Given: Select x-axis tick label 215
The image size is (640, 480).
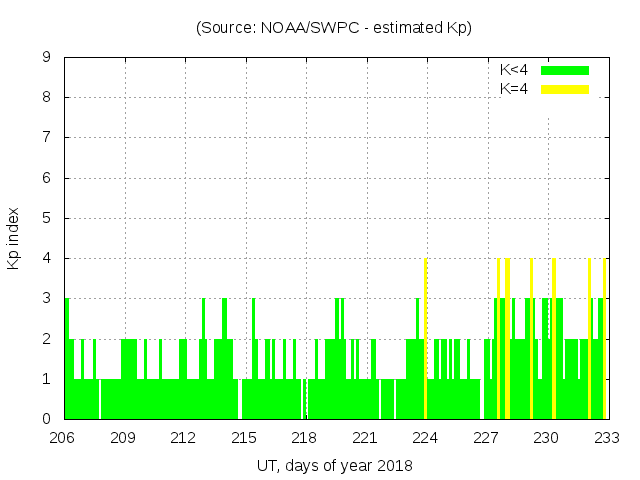Looking at the screenshot, I should [244, 438].
